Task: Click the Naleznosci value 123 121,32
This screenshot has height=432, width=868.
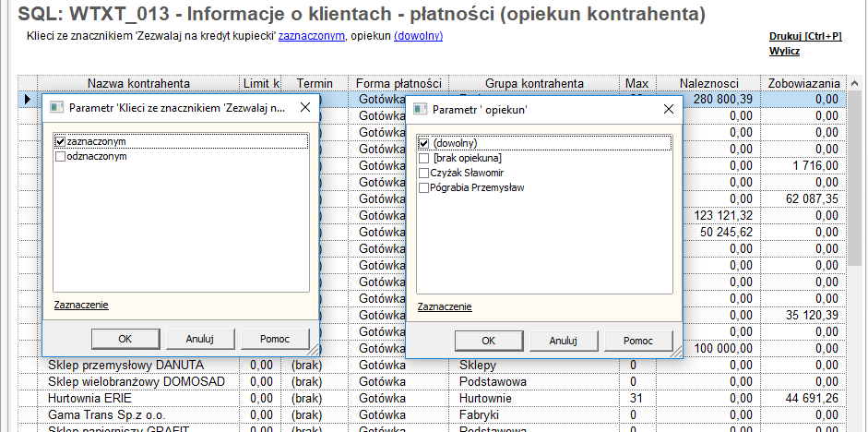Action: tap(722, 215)
